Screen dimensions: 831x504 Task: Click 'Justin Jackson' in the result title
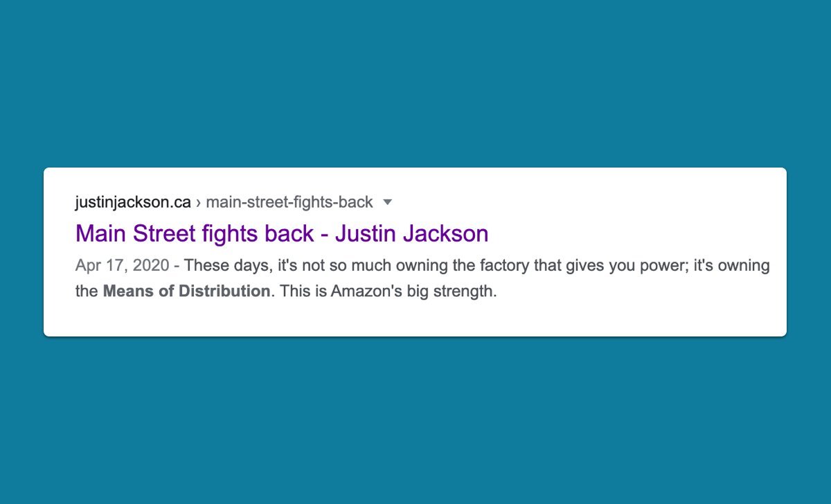coord(411,233)
